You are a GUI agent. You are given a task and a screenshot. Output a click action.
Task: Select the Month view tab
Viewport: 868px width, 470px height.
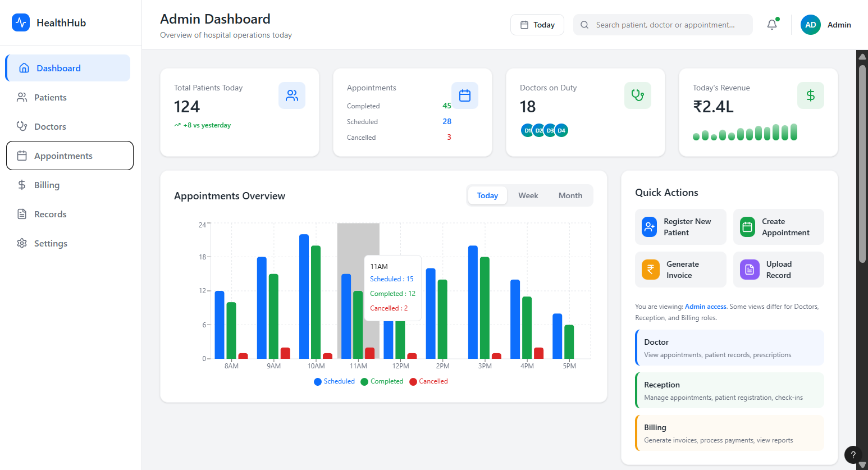(x=570, y=195)
